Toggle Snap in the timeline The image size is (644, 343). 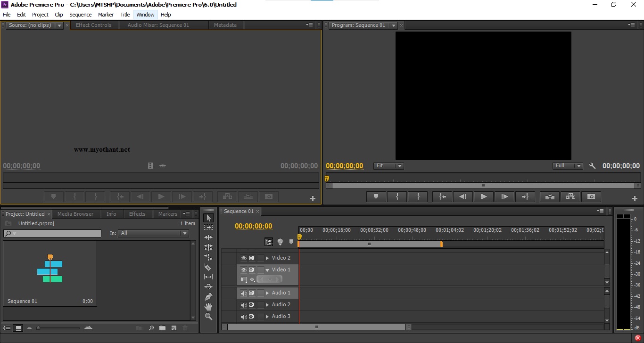(x=269, y=242)
